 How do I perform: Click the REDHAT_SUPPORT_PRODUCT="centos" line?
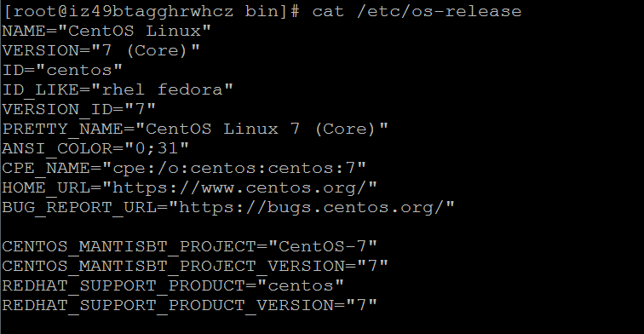173,286
